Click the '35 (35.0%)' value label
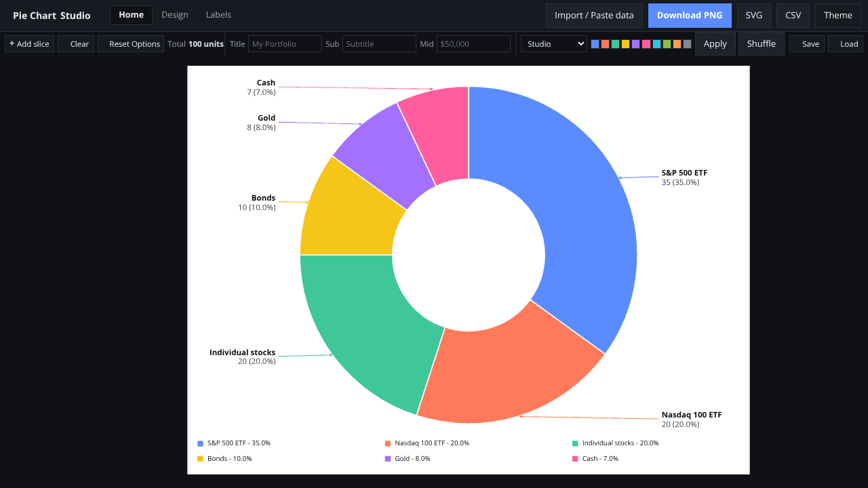This screenshot has width=868, height=488. [680, 182]
